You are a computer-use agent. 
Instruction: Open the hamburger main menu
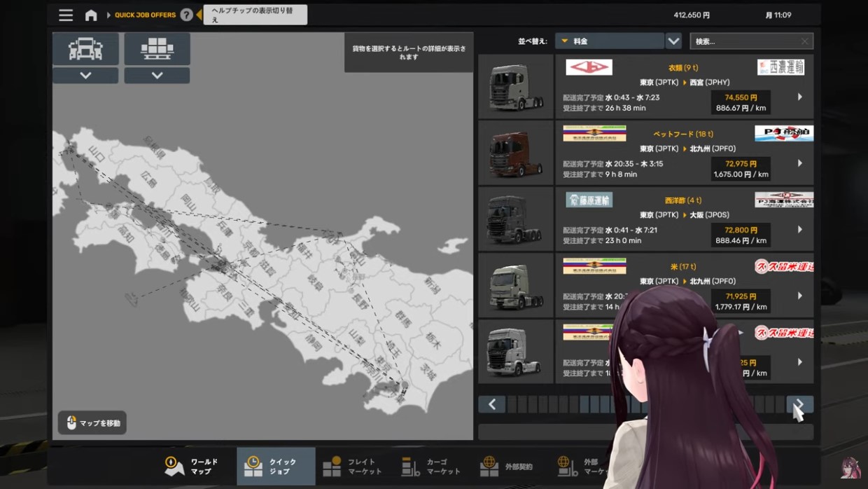point(66,15)
